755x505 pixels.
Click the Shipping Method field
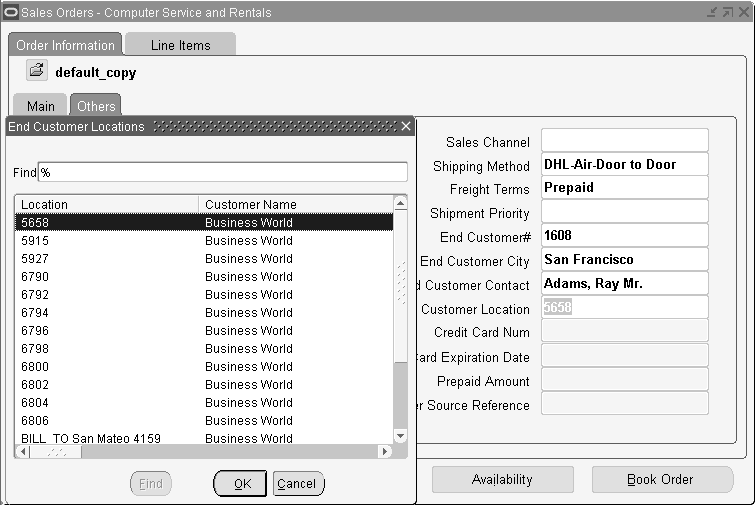(x=625, y=164)
